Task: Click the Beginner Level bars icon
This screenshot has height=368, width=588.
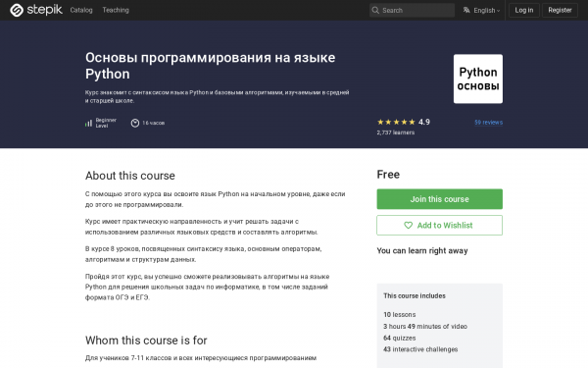Action: coord(88,123)
